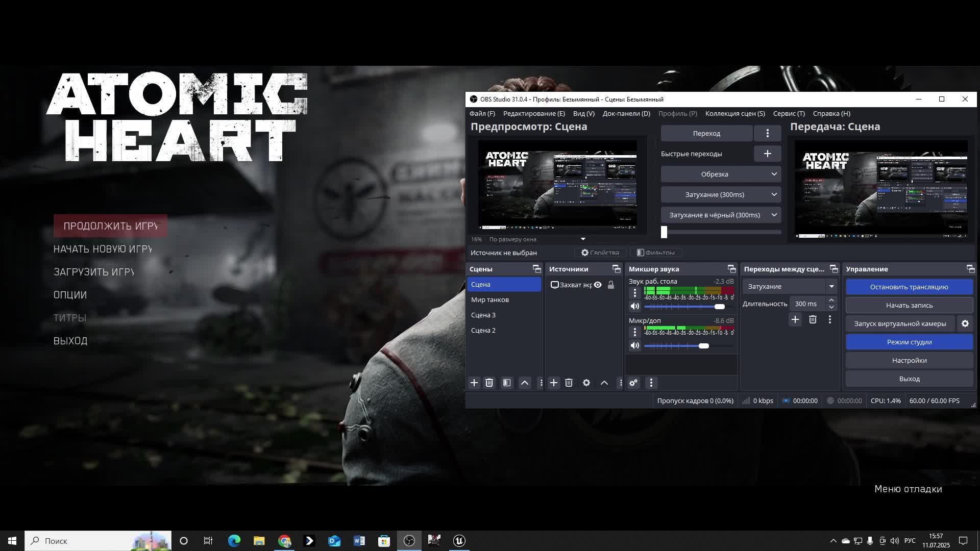
Task: Open the Вид (V) menu
Action: (x=583, y=113)
